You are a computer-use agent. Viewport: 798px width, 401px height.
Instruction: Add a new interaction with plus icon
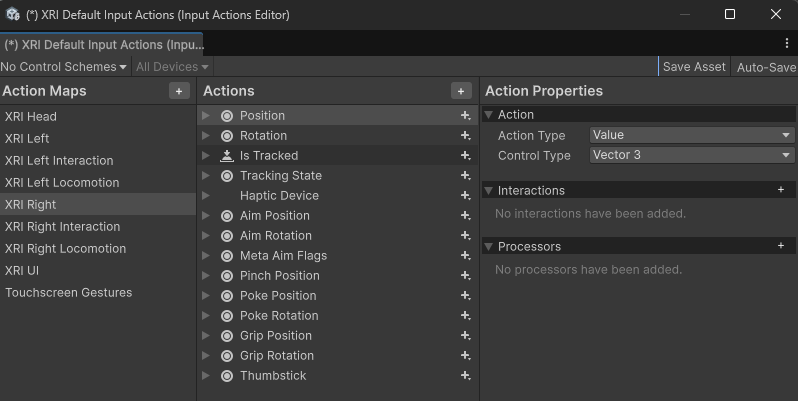pyautogui.click(x=781, y=190)
